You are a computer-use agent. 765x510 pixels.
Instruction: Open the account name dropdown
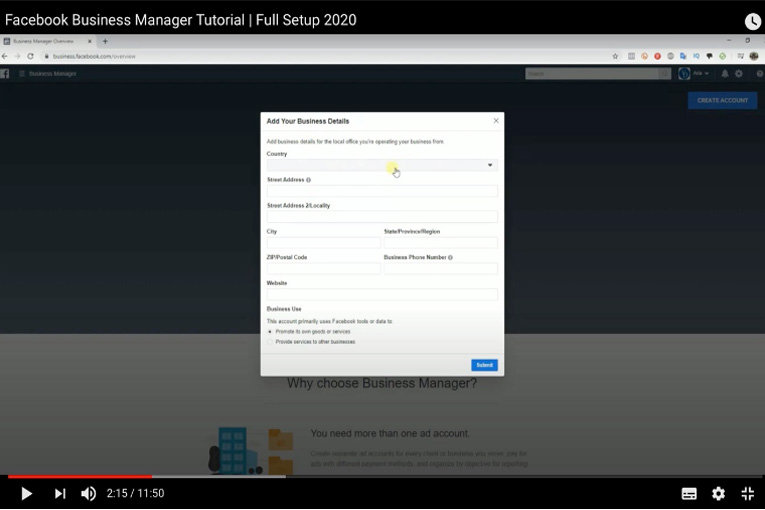[x=701, y=74]
